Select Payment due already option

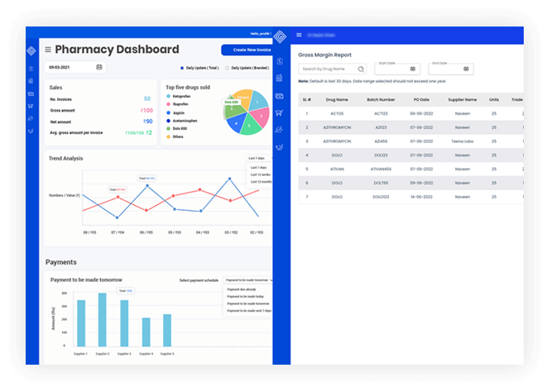(242, 289)
